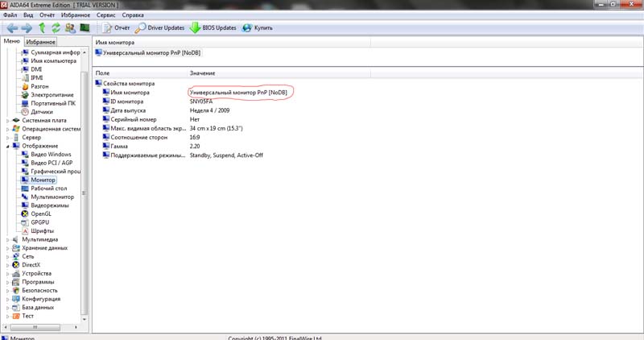Click the Тест icon in tree
The height and width of the screenshot is (340, 644).
(15, 316)
